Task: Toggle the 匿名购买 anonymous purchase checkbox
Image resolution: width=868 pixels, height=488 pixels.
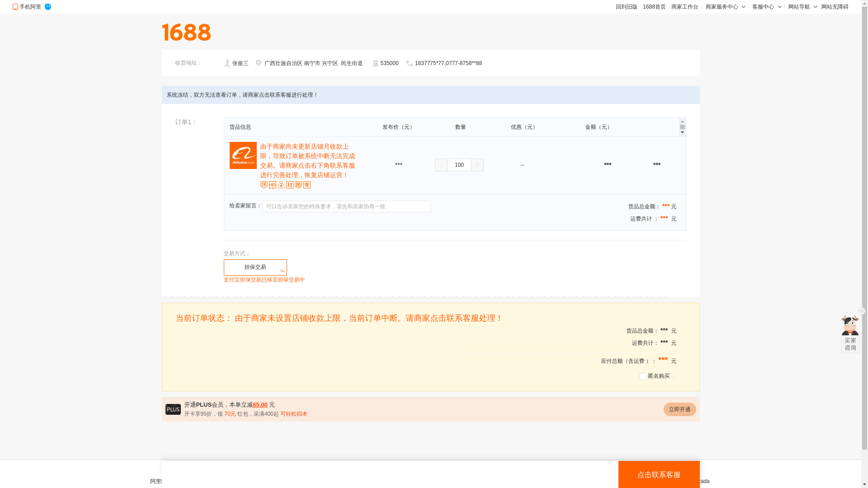Action: [643, 376]
